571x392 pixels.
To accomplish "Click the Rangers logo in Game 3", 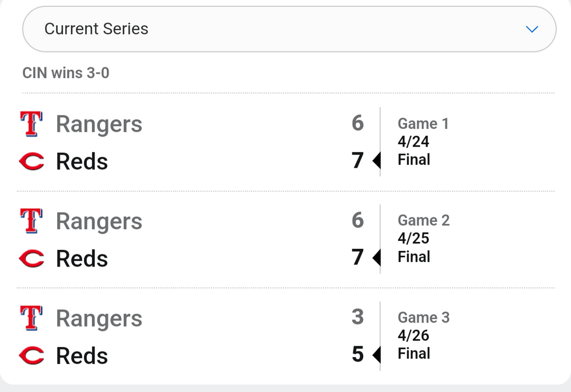I will [x=31, y=318].
